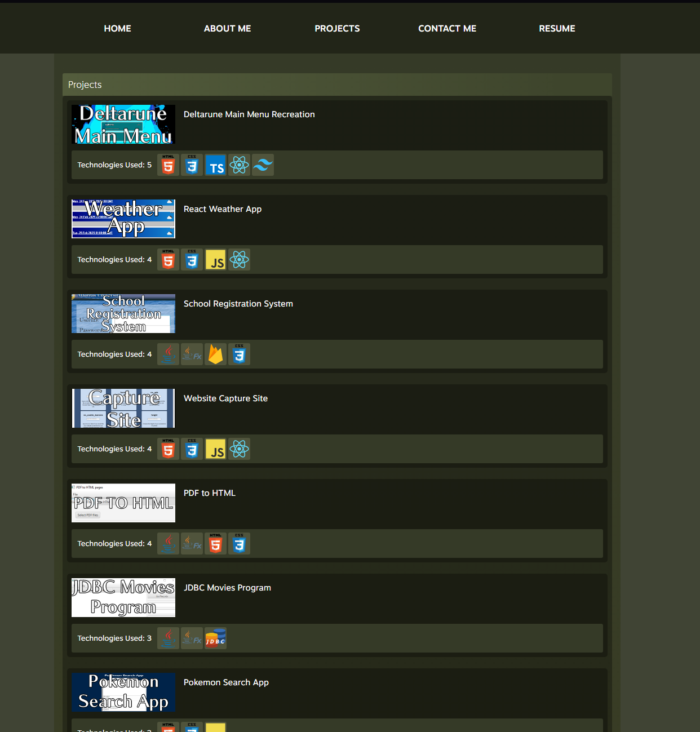Click the JDBC Movies Program title text

pyautogui.click(x=227, y=588)
